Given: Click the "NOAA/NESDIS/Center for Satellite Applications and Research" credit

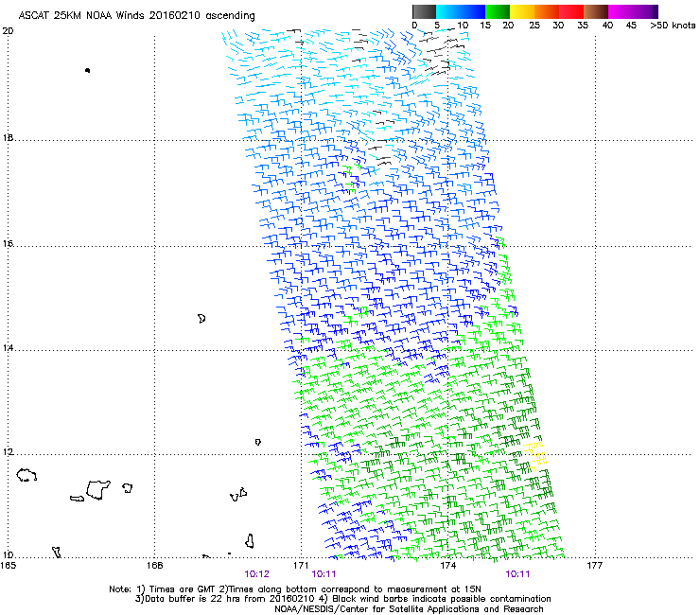Looking at the screenshot, I should [409, 609].
